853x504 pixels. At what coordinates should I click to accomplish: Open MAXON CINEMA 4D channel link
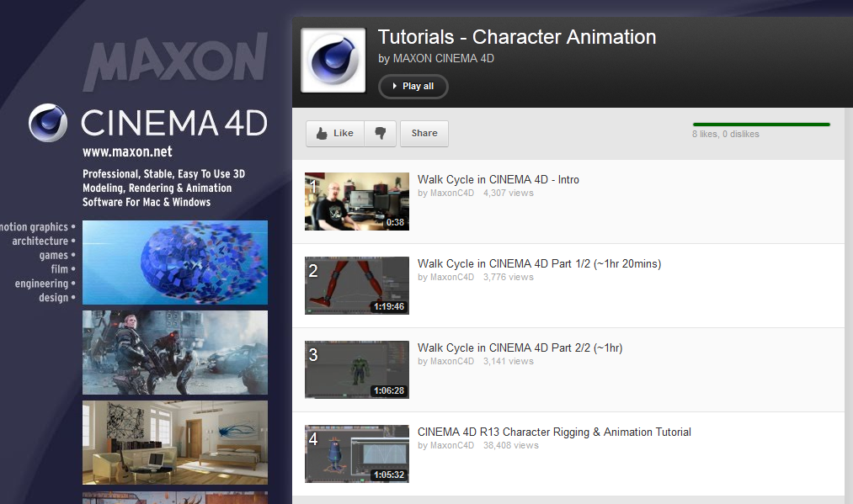point(444,58)
